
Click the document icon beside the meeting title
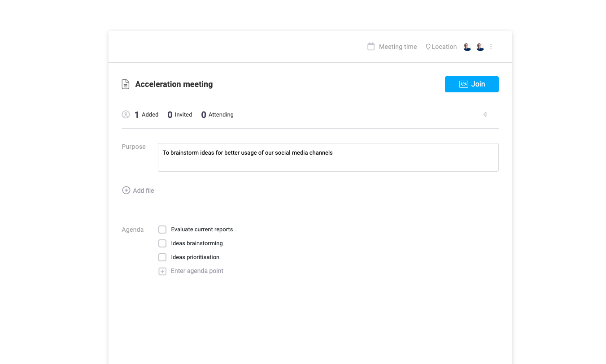coord(126,84)
